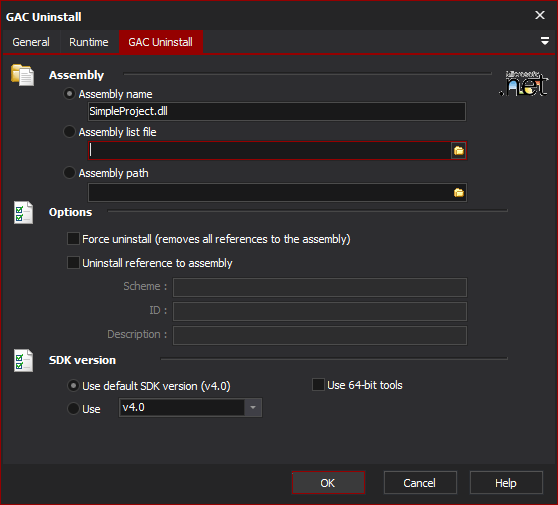558x505 pixels.
Task: Click the SDK version checklist icon
Action: 23,361
